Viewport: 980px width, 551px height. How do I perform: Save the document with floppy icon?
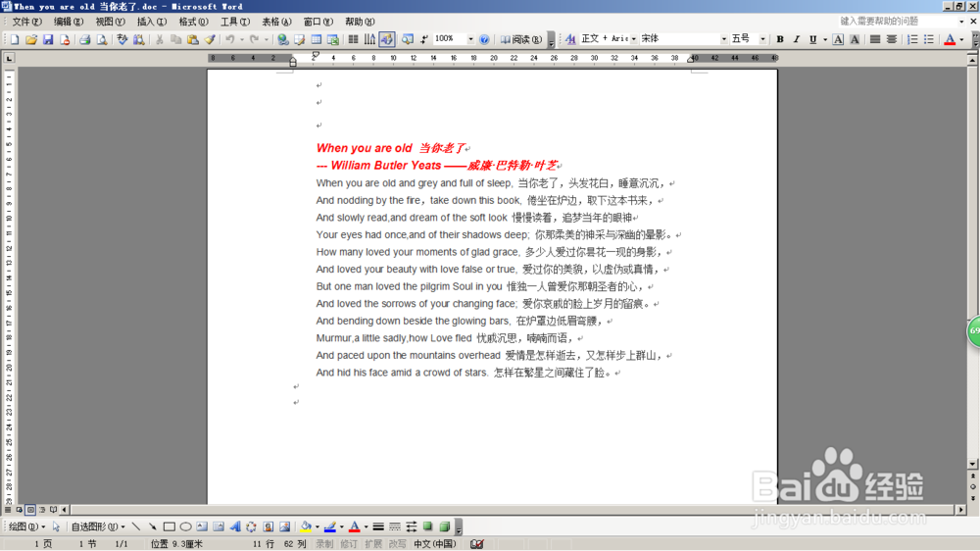pos(47,39)
